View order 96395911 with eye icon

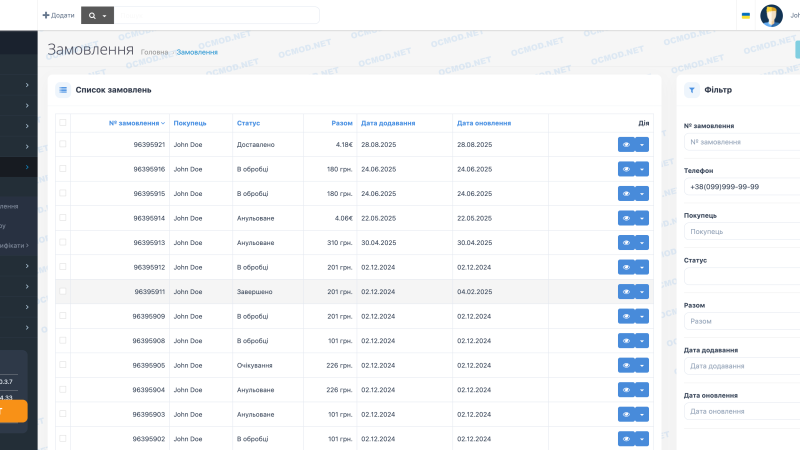point(626,291)
